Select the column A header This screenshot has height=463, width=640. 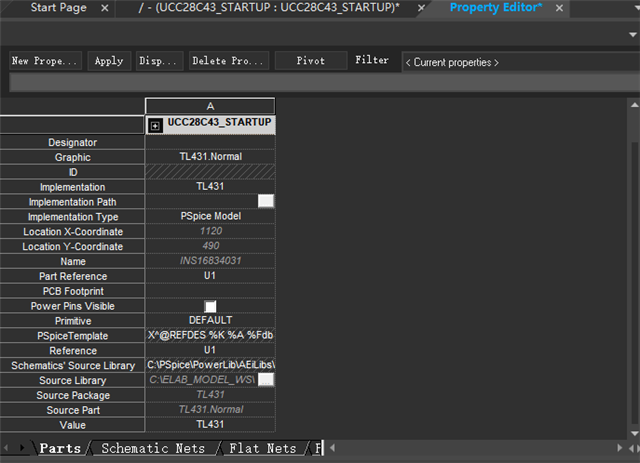click(x=210, y=106)
